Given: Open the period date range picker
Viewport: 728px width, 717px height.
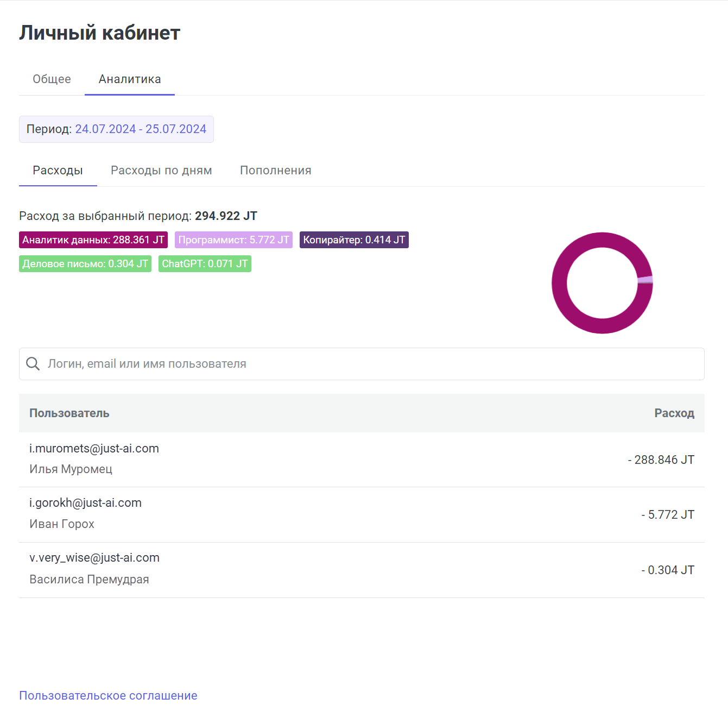Looking at the screenshot, I should click(x=140, y=129).
